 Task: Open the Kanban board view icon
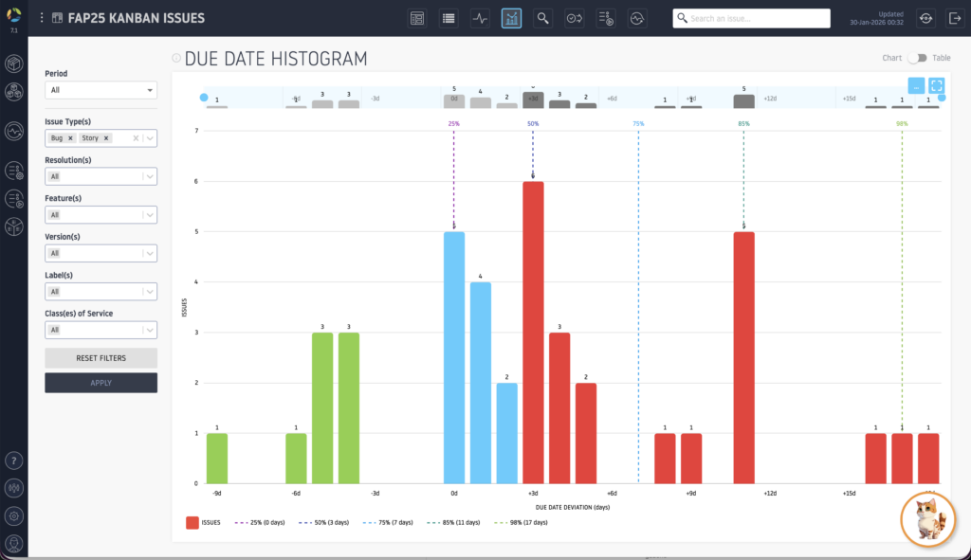pos(417,18)
